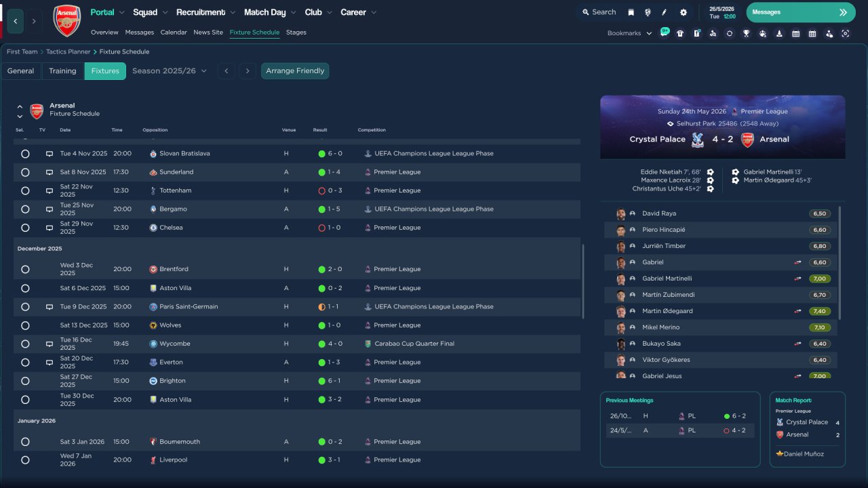Switch to the Training tab
Screen dimensions: 868x488
point(62,71)
